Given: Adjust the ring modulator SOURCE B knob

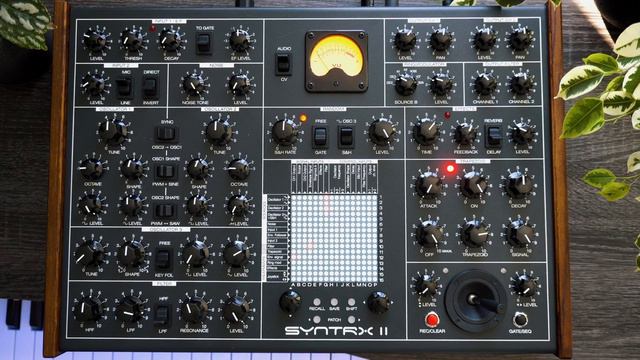Looking at the screenshot, I should pos(406,85).
